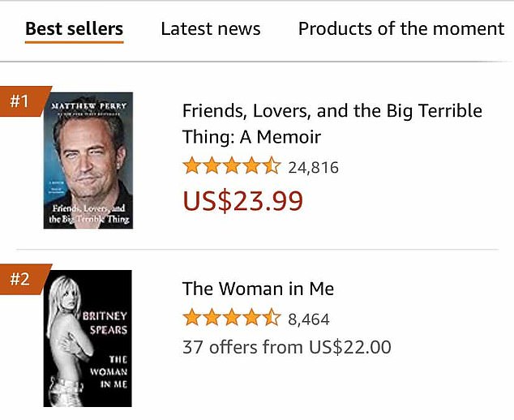
Task: Click the US$23.99 price
Action: click(x=243, y=199)
